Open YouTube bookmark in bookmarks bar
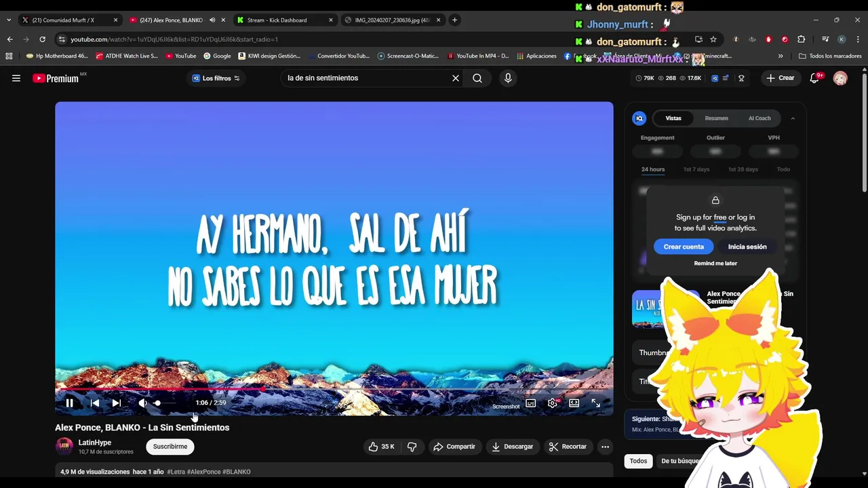868x488 pixels. coord(181,56)
